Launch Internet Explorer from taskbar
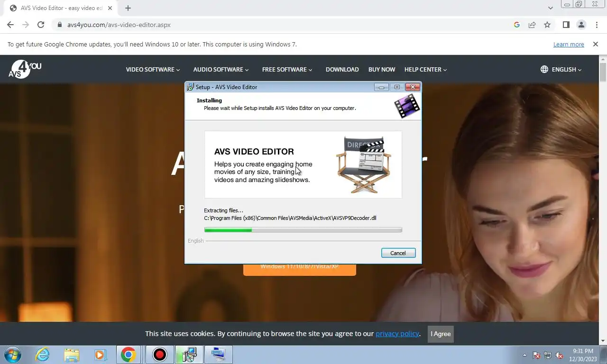 point(43,355)
